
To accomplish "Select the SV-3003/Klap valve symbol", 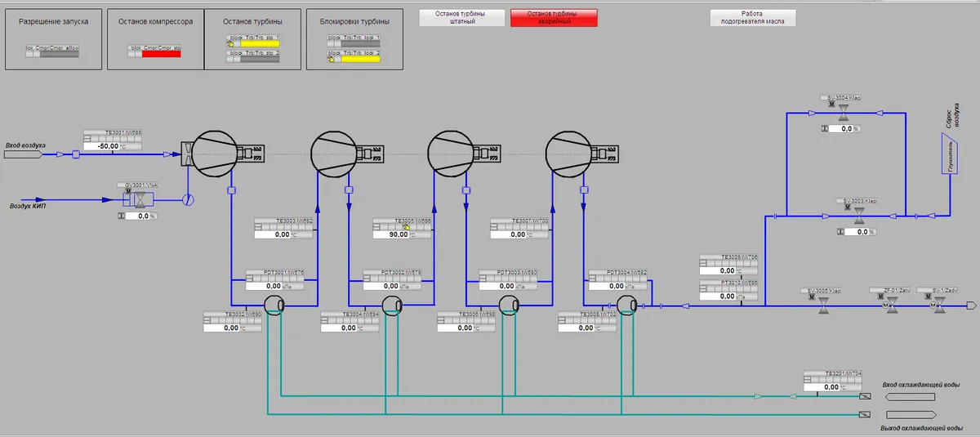I will pyautogui.click(x=859, y=216).
